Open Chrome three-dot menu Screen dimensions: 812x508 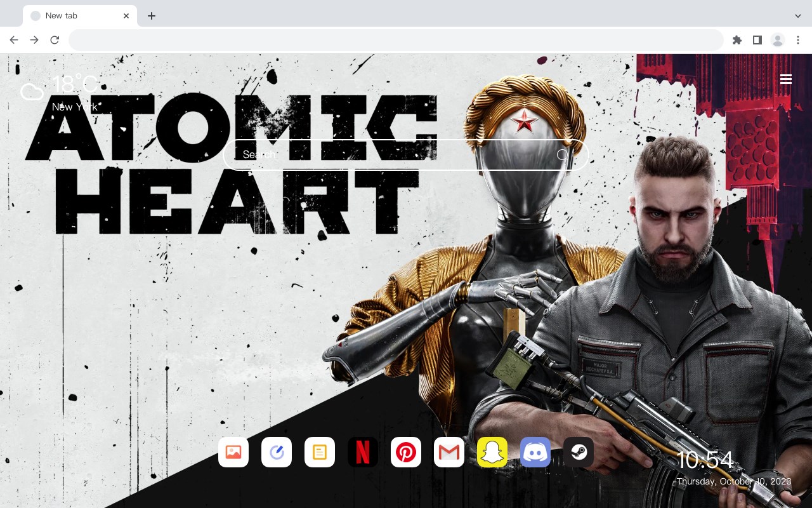tap(798, 40)
